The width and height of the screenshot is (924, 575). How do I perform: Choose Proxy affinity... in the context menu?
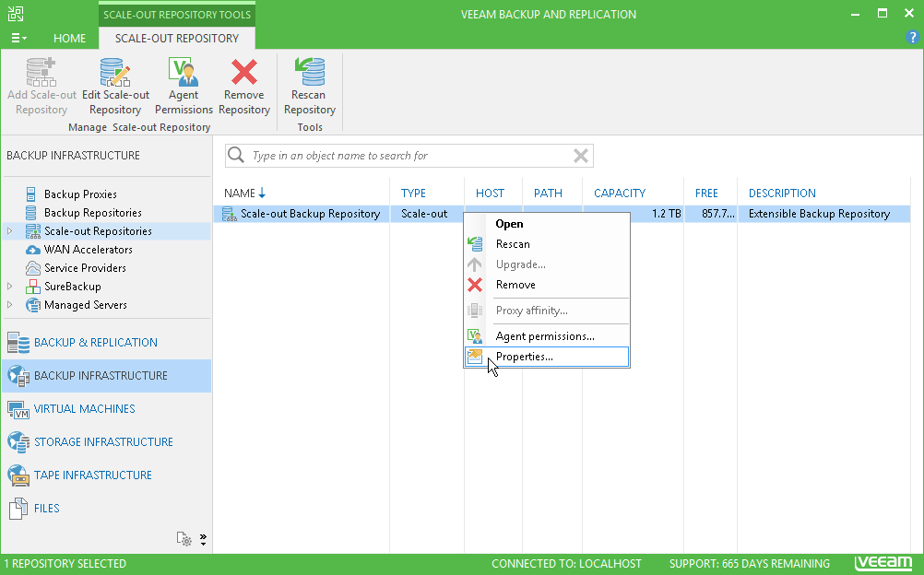[546, 311]
